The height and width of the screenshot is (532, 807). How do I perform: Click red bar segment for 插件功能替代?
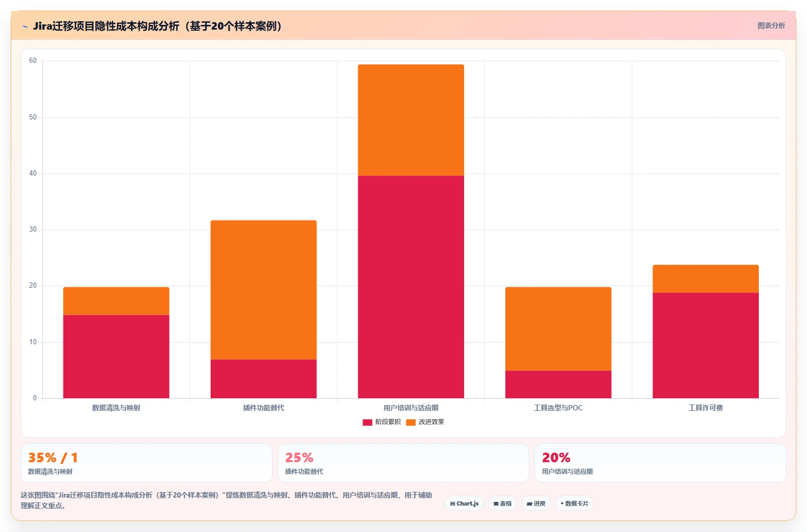coord(264,379)
